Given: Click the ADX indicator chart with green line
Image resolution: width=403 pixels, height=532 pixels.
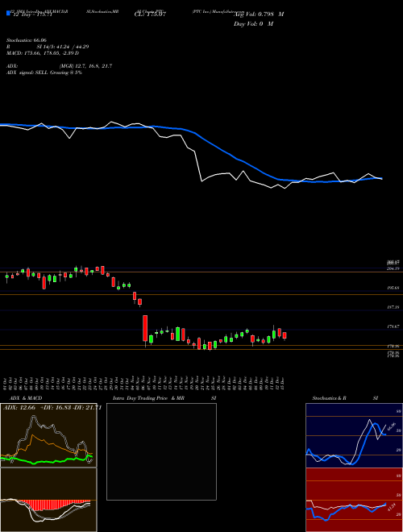Looking at the screenshot, I should click(48, 435).
